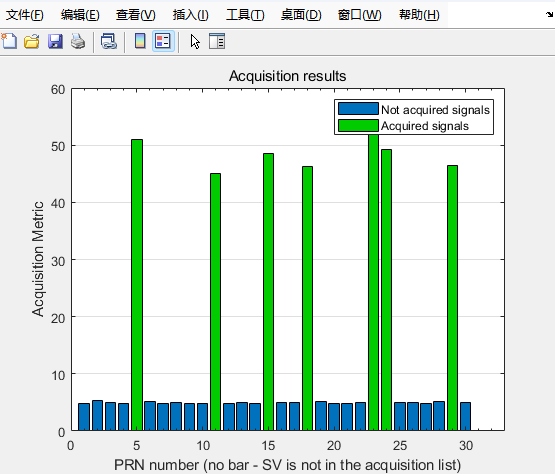Screen dimensions: 555x474
Task: Click the dock figure arrow at top right
Action: [x=549, y=14]
